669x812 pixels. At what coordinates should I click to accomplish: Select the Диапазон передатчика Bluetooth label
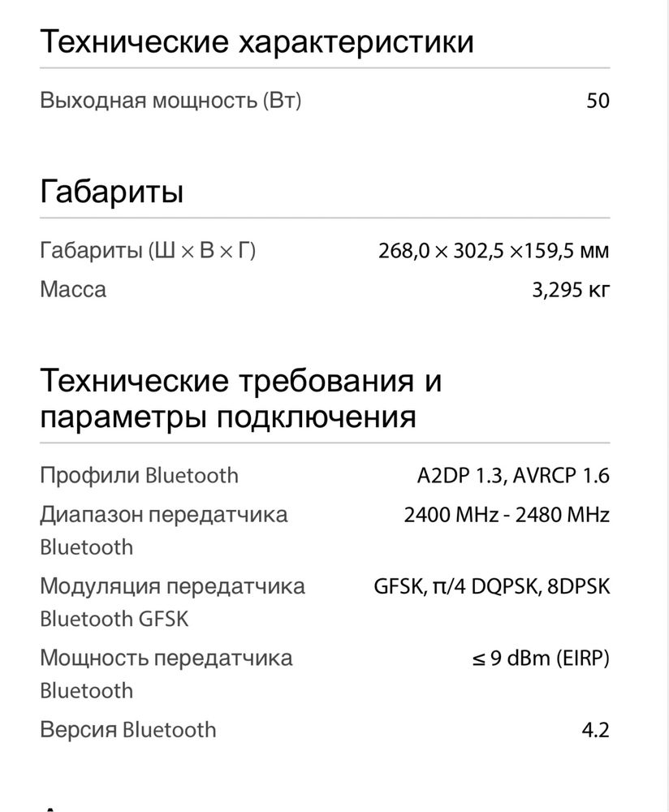164,530
